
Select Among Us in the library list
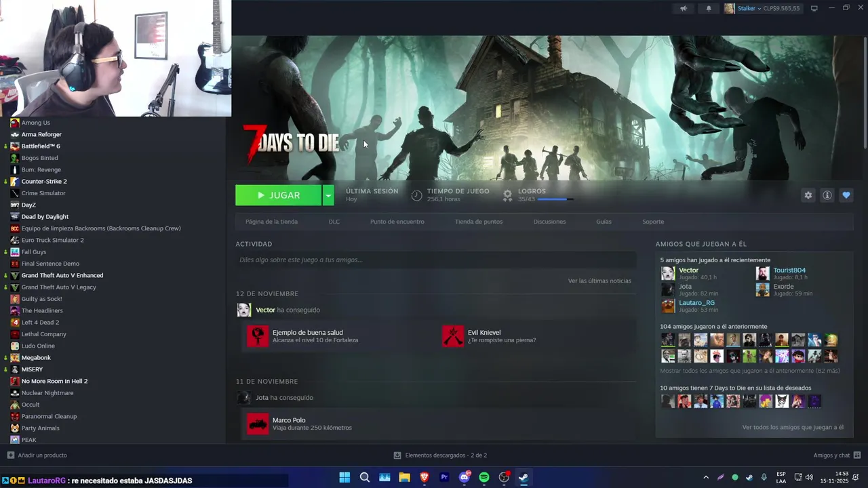pos(35,123)
